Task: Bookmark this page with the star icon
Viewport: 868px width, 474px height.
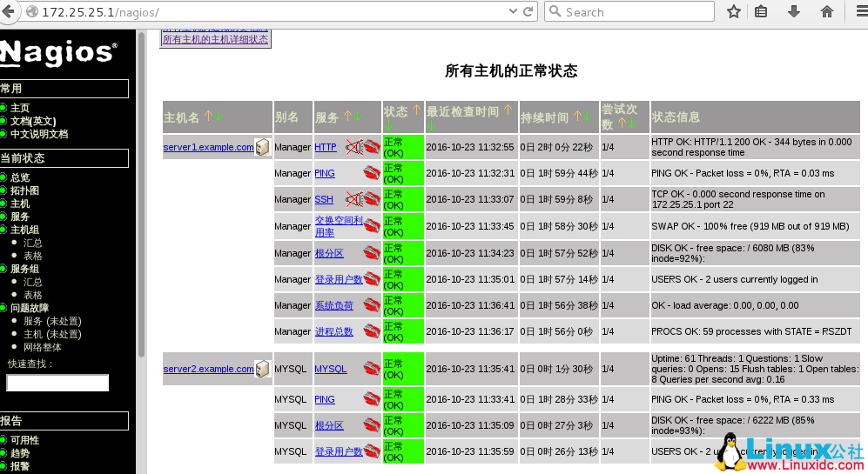Action: 734,12
